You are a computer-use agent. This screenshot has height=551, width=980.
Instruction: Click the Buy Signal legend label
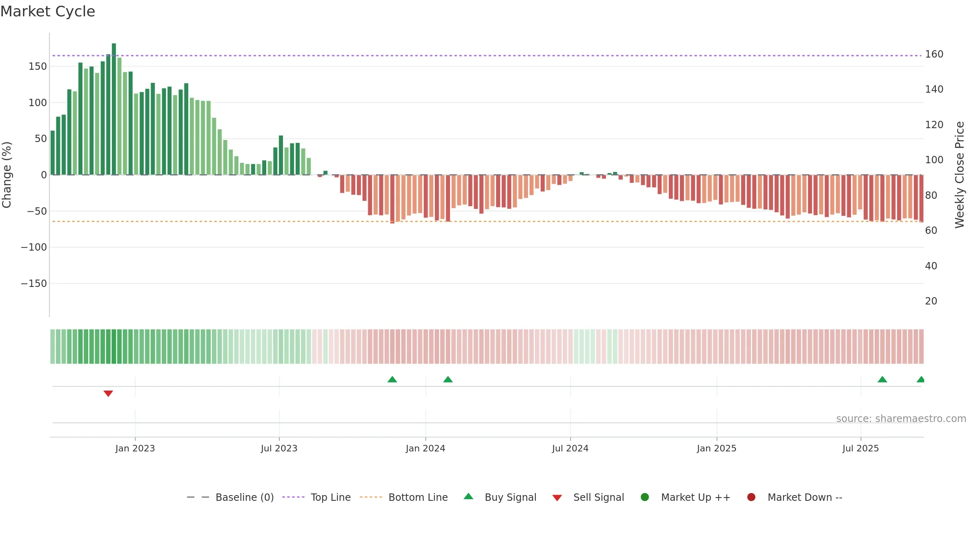click(510, 497)
